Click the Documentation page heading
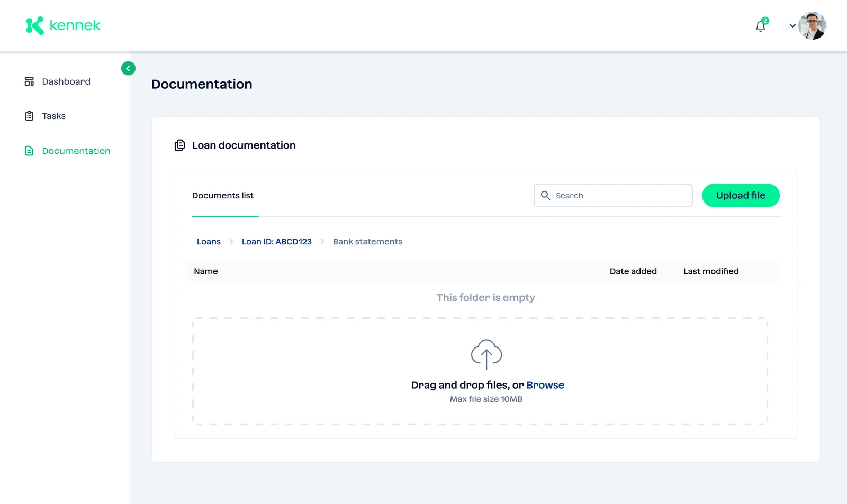 click(202, 84)
